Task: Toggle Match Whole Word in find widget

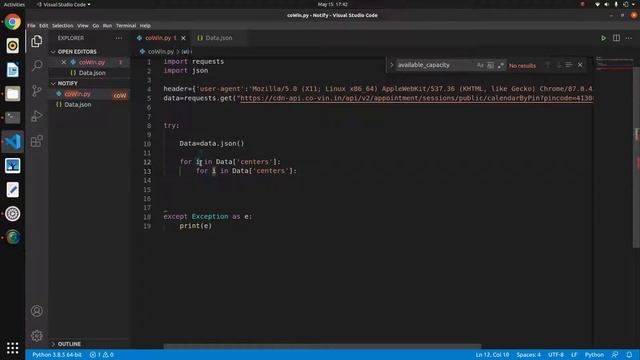Action: [x=490, y=65]
